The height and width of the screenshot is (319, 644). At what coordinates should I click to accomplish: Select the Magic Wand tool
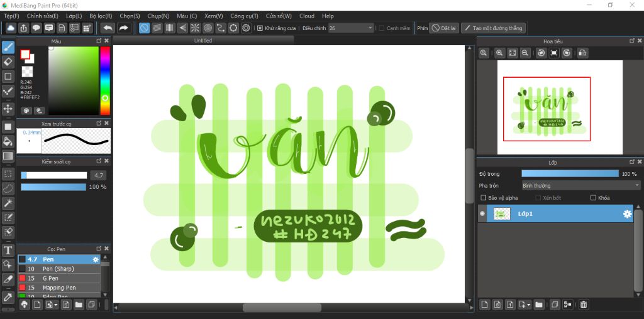[8, 203]
